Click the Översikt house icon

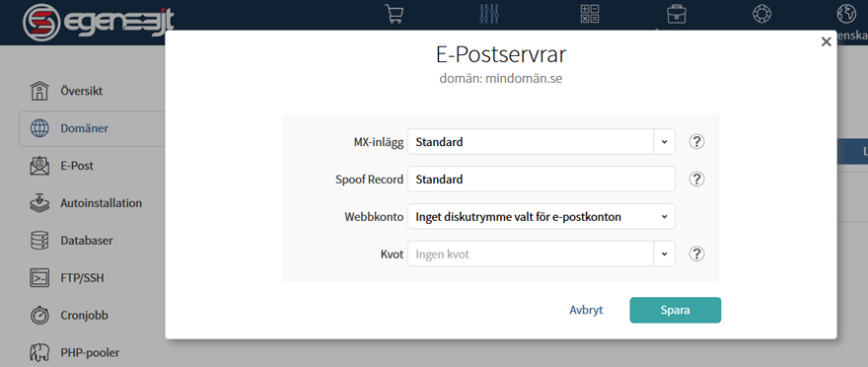point(39,91)
